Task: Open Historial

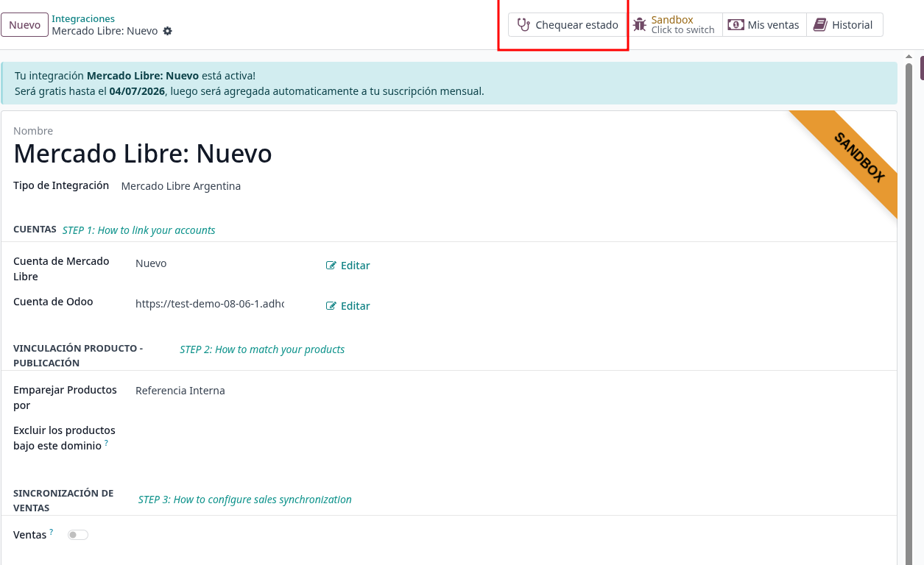Action: point(844,25)
